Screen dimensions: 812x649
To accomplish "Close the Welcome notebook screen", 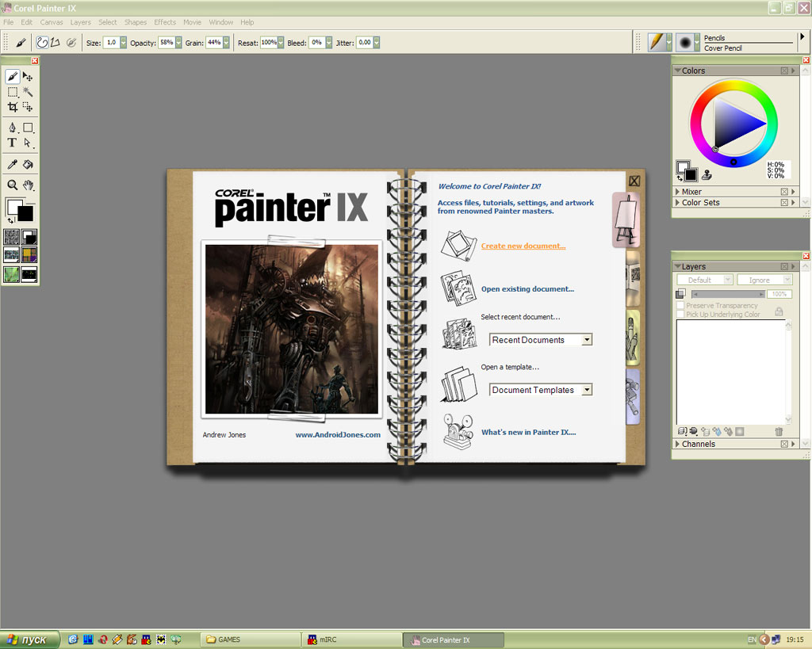I will 634,181.
